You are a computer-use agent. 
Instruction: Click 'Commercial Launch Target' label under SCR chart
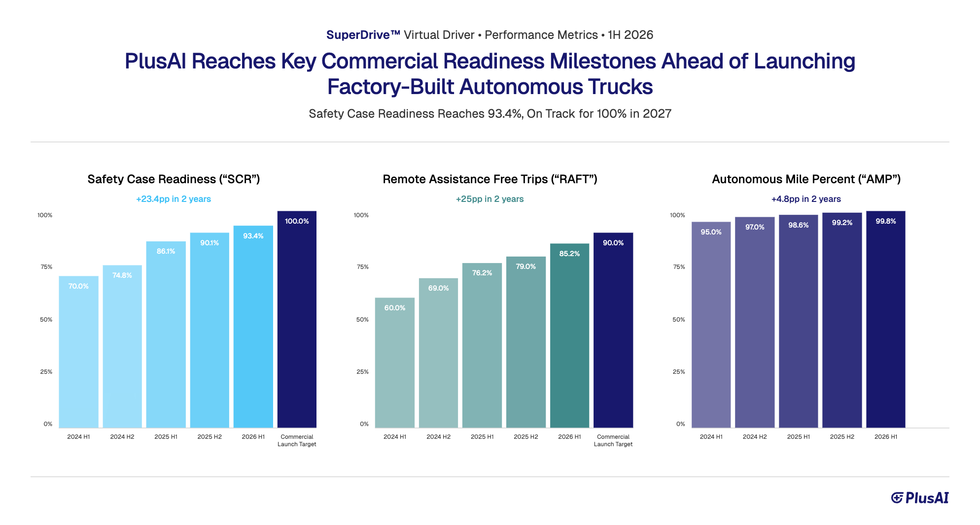coord(297,440)
